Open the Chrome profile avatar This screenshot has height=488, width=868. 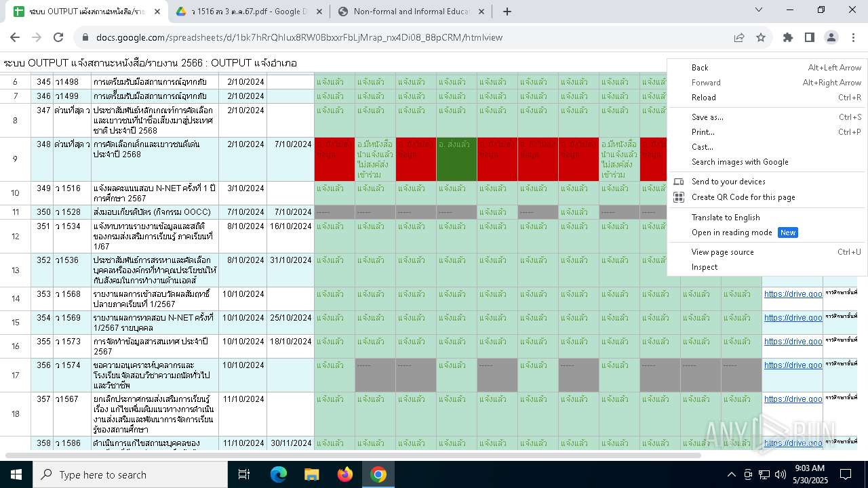click(x=831, y=37)
